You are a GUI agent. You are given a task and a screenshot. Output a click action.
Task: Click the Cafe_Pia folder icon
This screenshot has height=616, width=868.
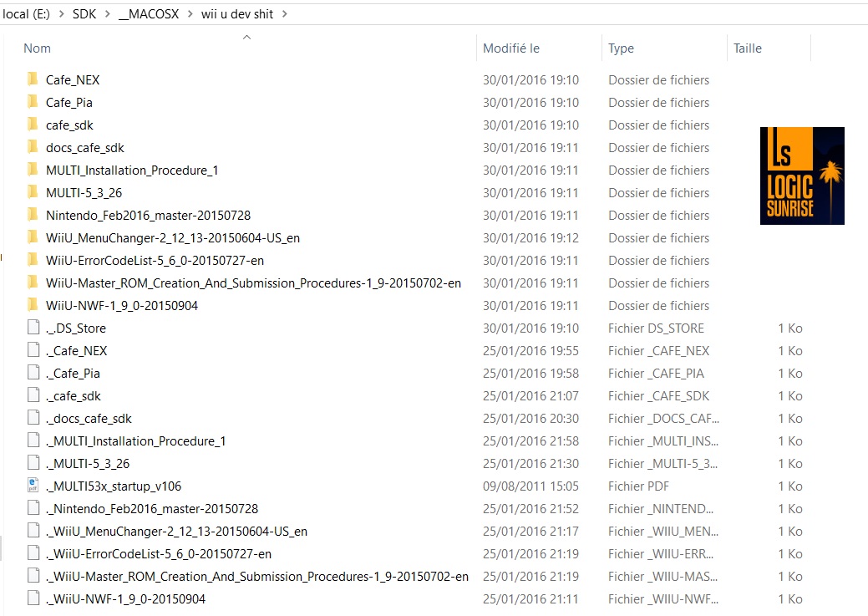point(33,102)
